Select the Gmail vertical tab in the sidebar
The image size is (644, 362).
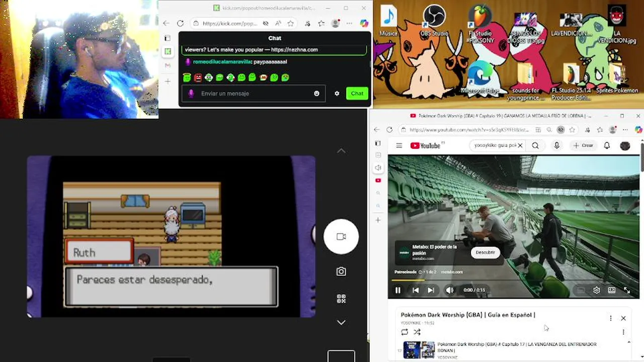tap(168, 65)
